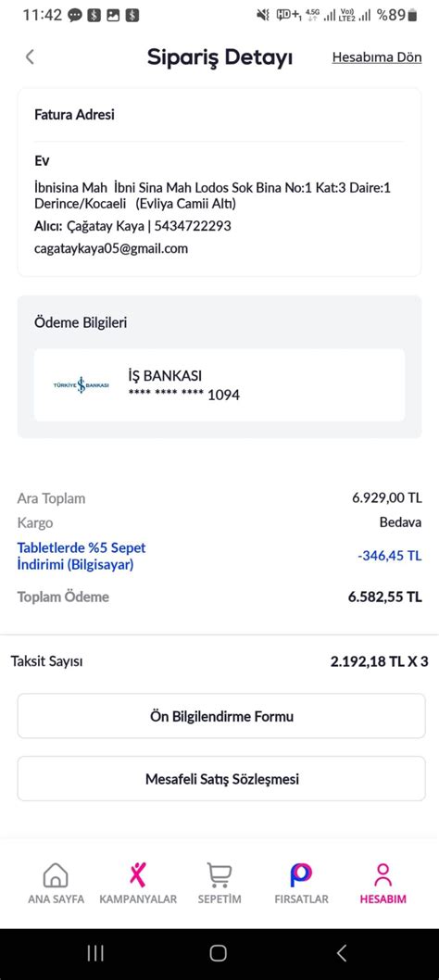This screenshot has height=980, width=439.
Task: Tap the Tabletlerde %5 Sepet İndirimi label
Action: [82, 557]
